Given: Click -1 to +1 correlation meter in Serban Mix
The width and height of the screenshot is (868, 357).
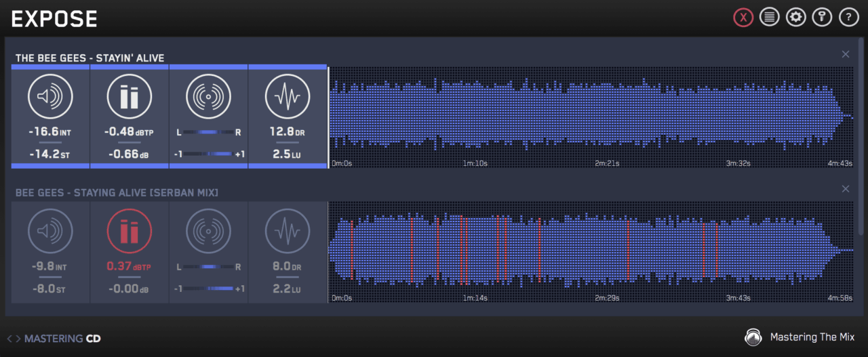Looking at the screenshot, I should coord(209,289).
